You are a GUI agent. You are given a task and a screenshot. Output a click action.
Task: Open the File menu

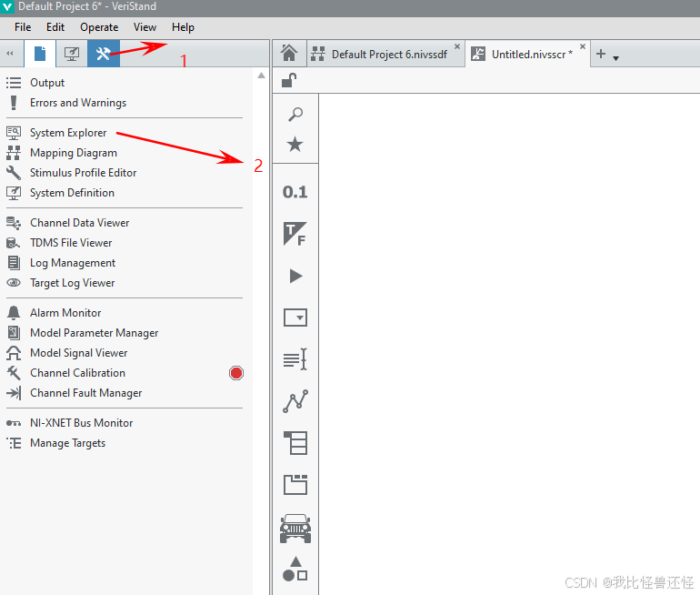23,27
